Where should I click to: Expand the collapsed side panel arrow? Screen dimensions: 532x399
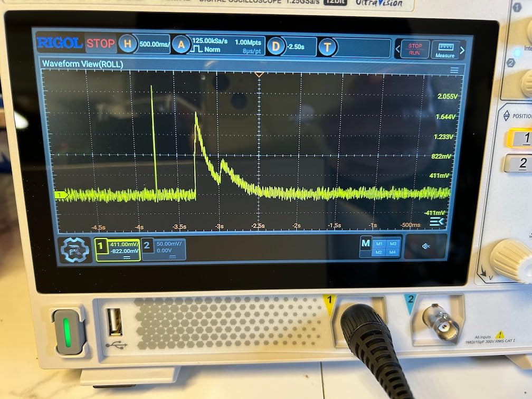[436, 221]
